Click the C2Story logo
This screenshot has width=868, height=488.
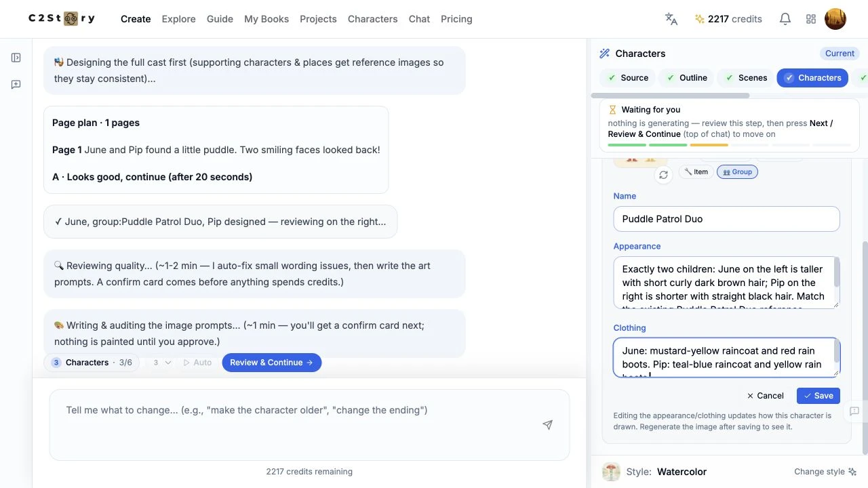tap(62, 19)
